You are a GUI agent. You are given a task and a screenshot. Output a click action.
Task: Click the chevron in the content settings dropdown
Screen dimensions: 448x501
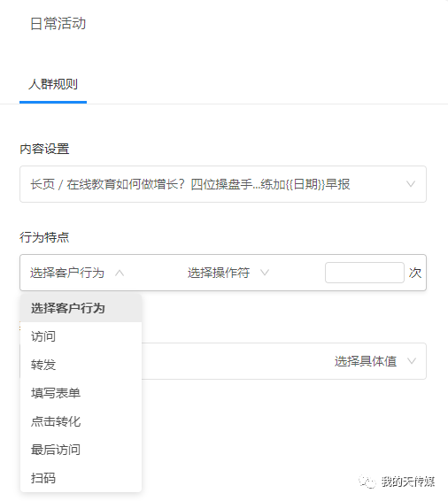[411, 184]
